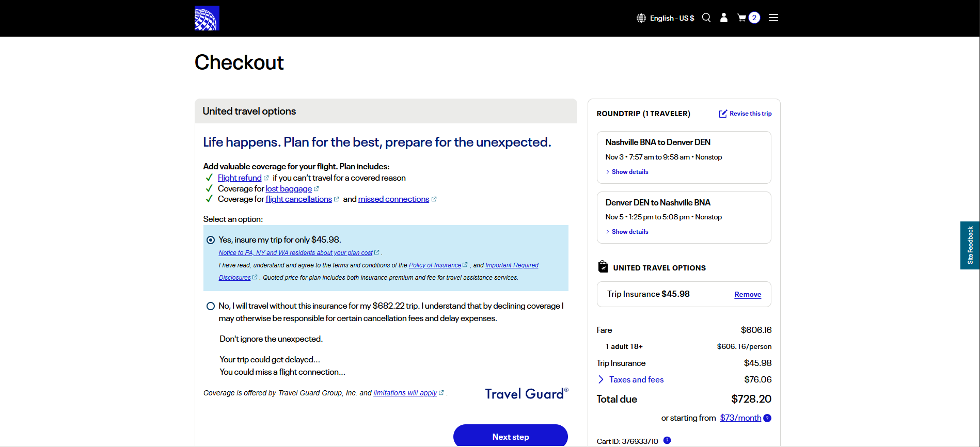
Task: Open the hamburger menu
Action: [773, 18]
